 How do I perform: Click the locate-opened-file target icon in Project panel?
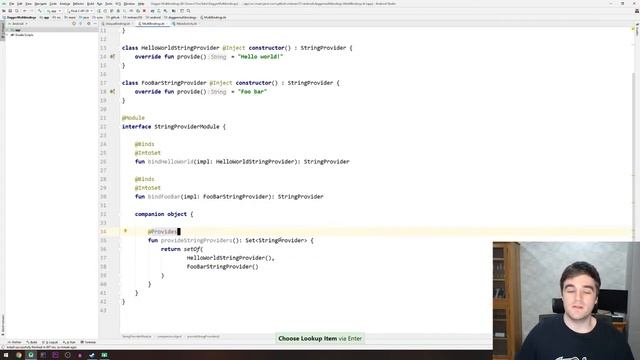pyautogui.click(x=74, y=24)
